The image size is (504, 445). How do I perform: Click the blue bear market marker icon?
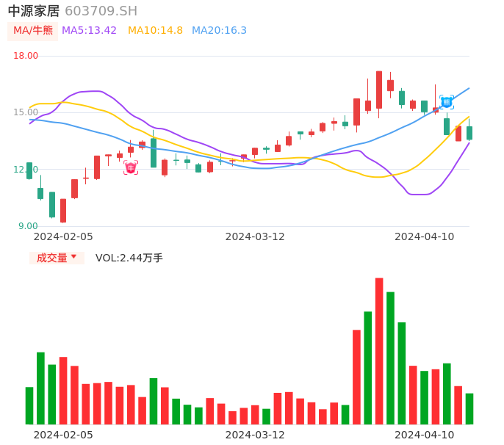pyautogui.click(x=447, y=102)
